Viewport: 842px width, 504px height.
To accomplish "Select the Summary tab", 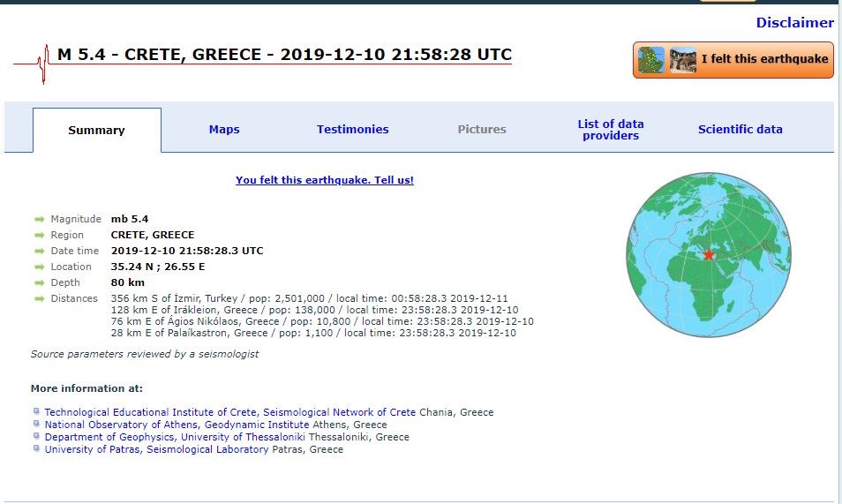I will [x=96, y=131].
